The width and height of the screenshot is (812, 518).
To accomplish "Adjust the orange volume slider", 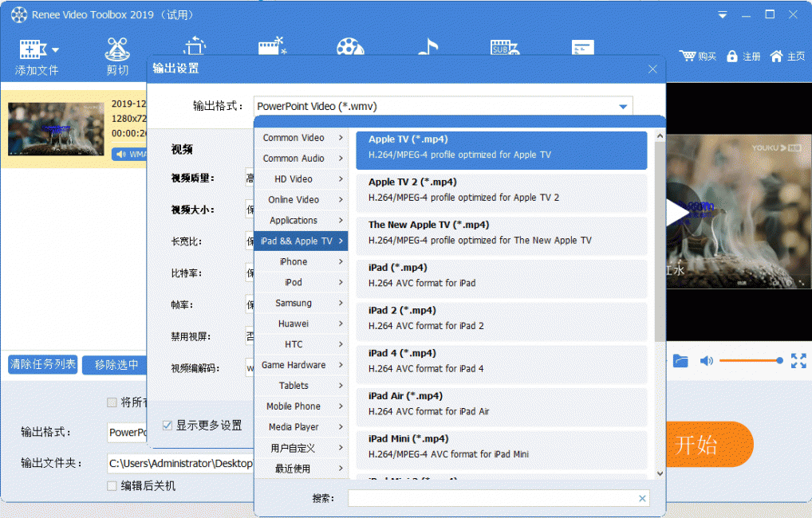I will click(751, 361).
